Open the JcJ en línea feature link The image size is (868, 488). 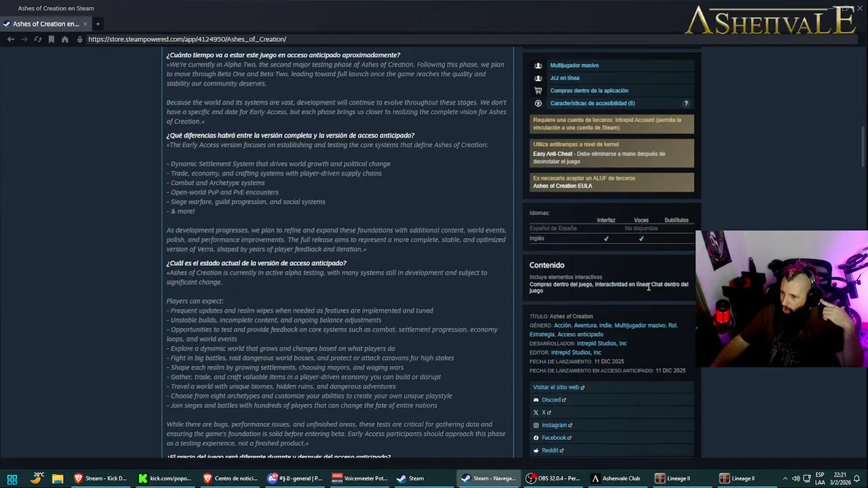click(x=565, y=78)
